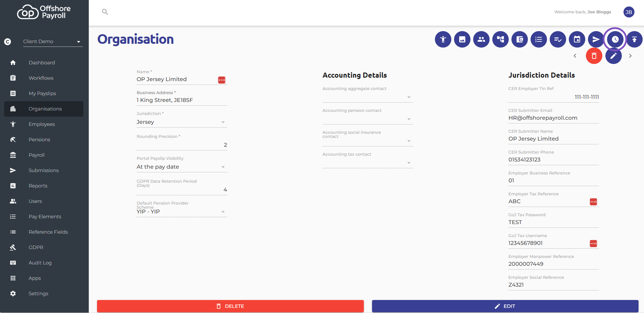This screenshot has height=313, width=644.
Task: Open the calendar icon in the toolbar
Action: pyautogui.click(x=577, y=39)
